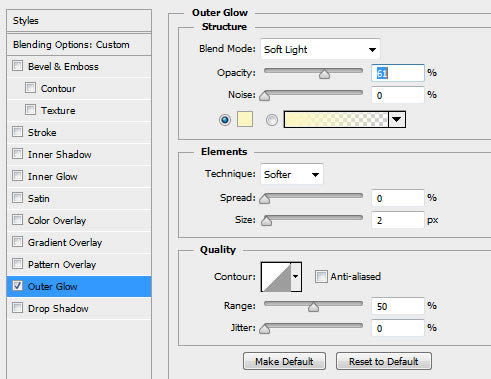Open the Technique Softer dropdown
Screen dimensions: 491x379
tap(292, 174)
